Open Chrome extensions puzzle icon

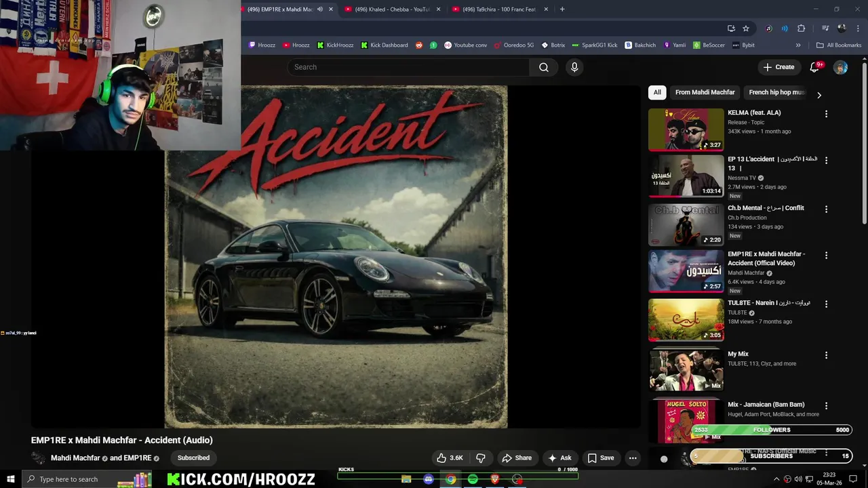tap(801, 28)
